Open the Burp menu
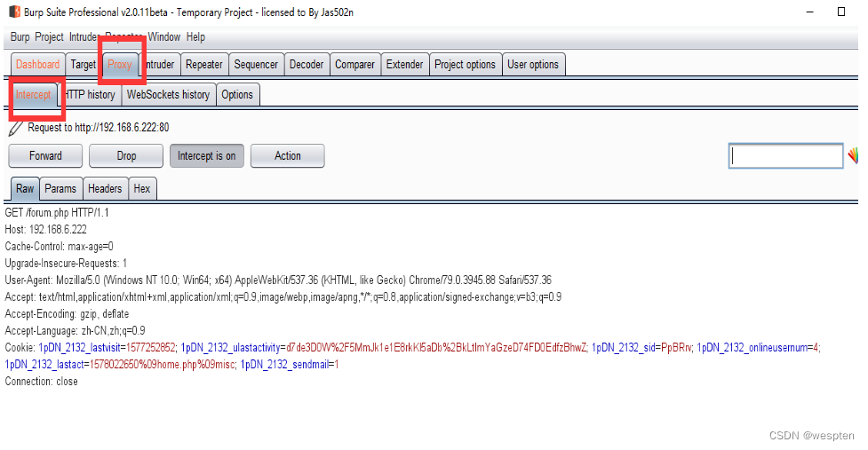Screen dimensions: 868x450 [20, 37]
